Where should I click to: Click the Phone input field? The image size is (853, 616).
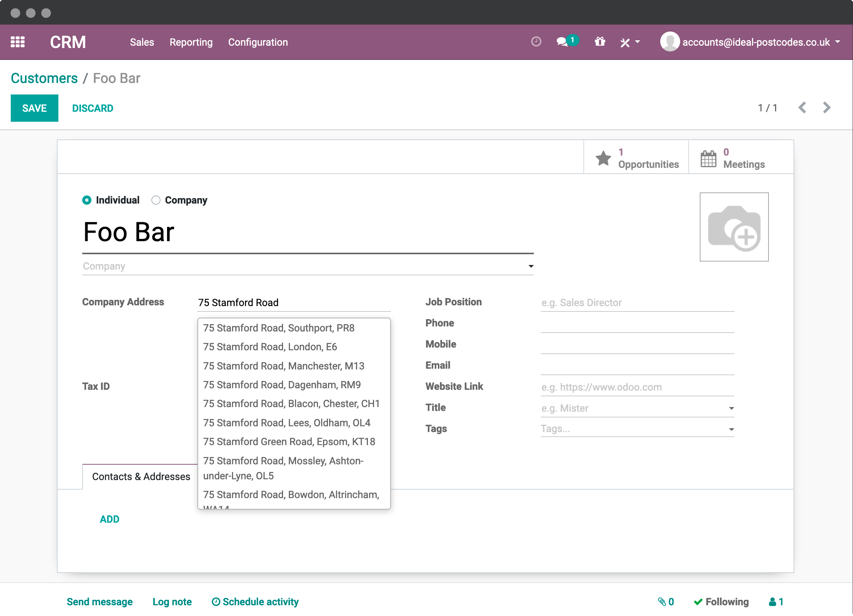pos(637,324)
